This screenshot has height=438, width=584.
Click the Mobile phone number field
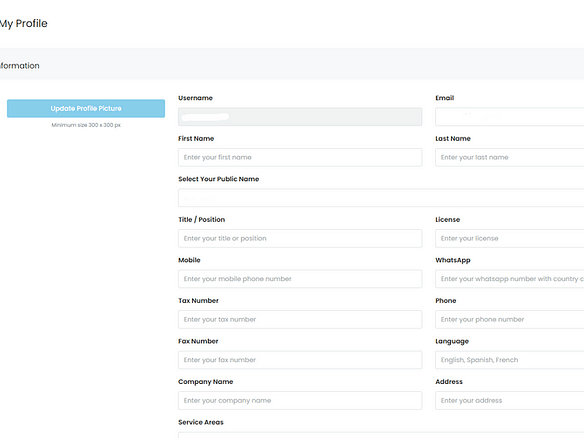point(300,279)
